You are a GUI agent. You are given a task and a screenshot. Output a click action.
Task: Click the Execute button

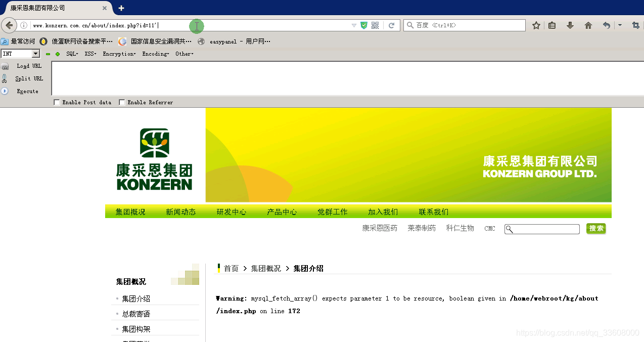(27, 91)
